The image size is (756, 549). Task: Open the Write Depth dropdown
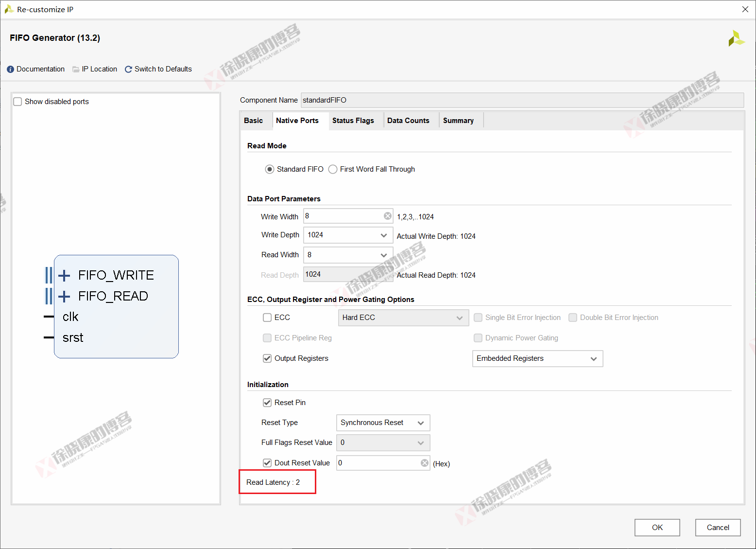click(348, 235)
